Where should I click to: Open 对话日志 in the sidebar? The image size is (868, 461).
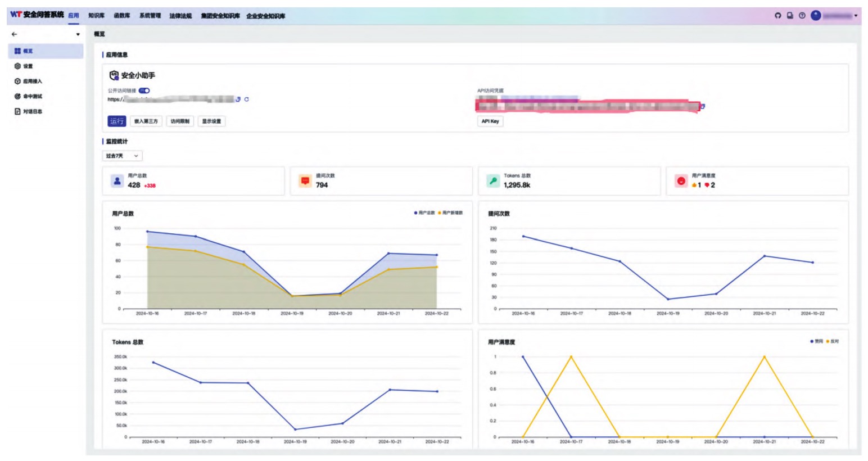pos(32,111)
